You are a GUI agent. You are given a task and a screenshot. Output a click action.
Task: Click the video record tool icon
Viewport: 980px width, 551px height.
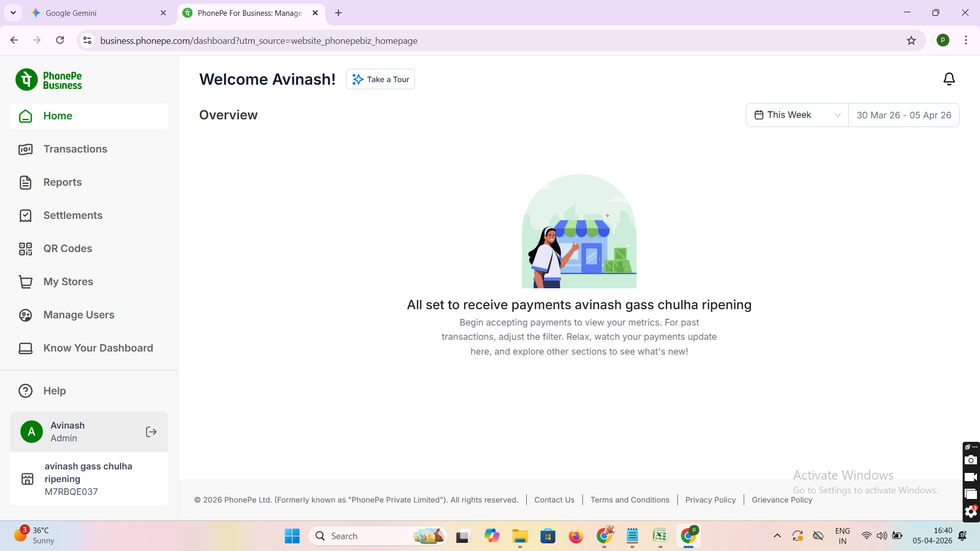click(x=971, y=477)
